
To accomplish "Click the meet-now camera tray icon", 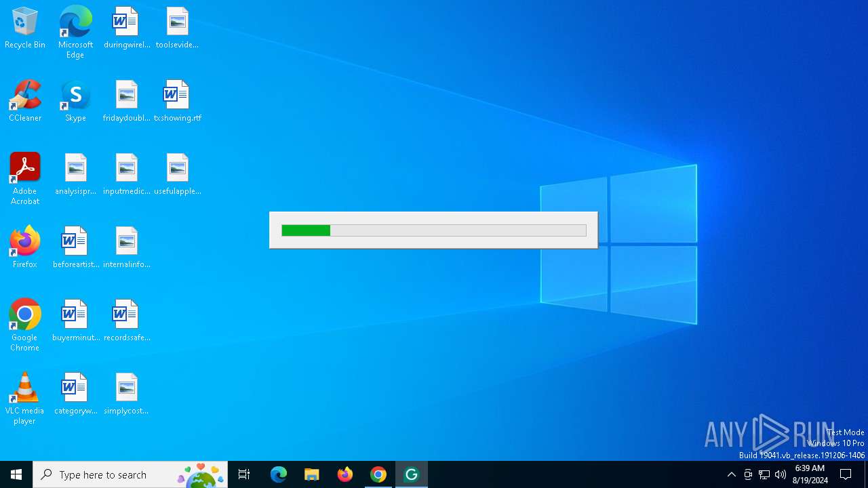I will pos(748,474).
